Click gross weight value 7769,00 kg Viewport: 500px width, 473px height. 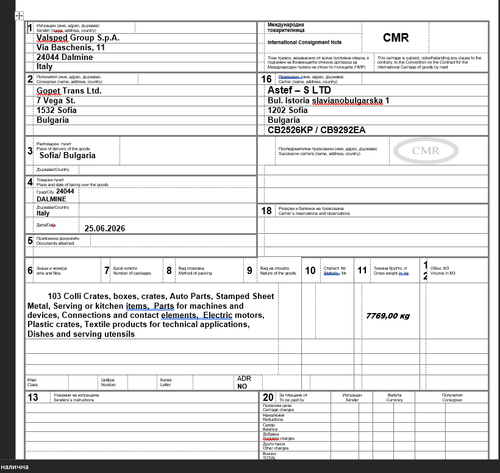(388, 316)
